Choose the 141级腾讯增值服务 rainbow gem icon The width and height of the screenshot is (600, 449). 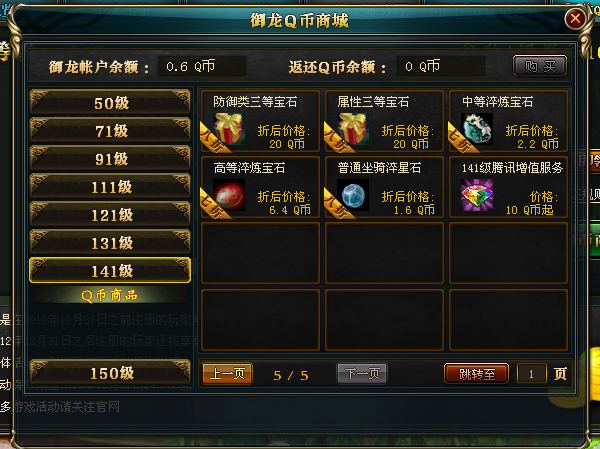click(x=477, y=195)
